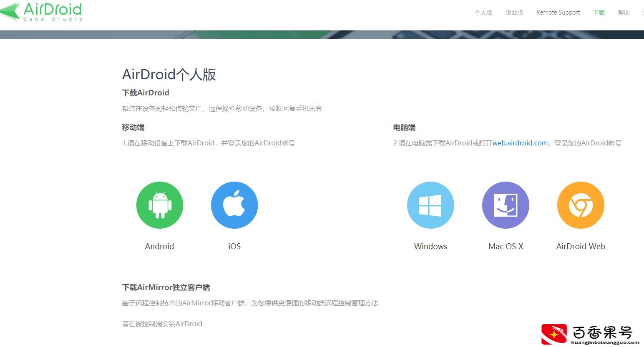Click the 下载AirMirror独立客户端 heading

(166, 287)
